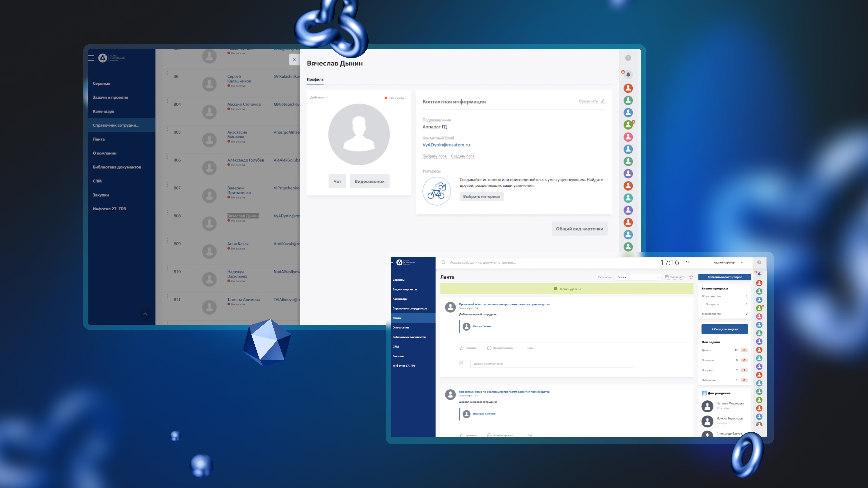868x488 pixels.
Task: Click Комментировать bubble icon on first post
Action: [489, 348]
